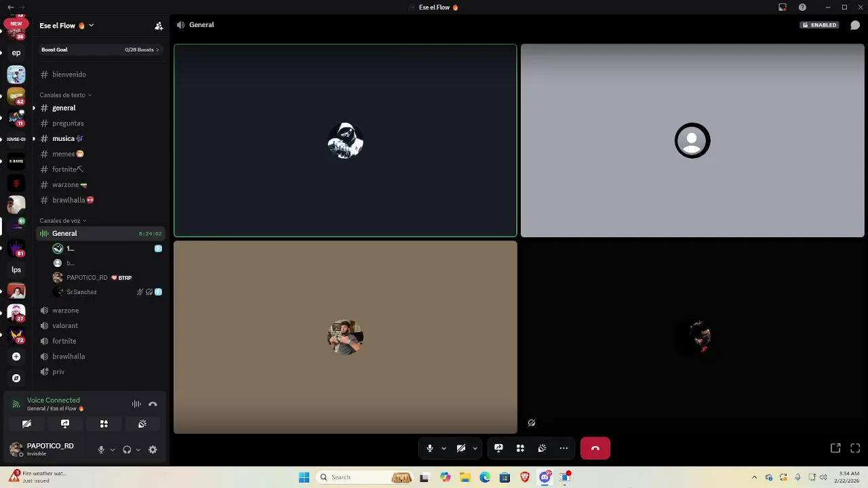Select the hooded avatar video tile
This screenshot has width=868, height=488.
[x=345, y=140]
